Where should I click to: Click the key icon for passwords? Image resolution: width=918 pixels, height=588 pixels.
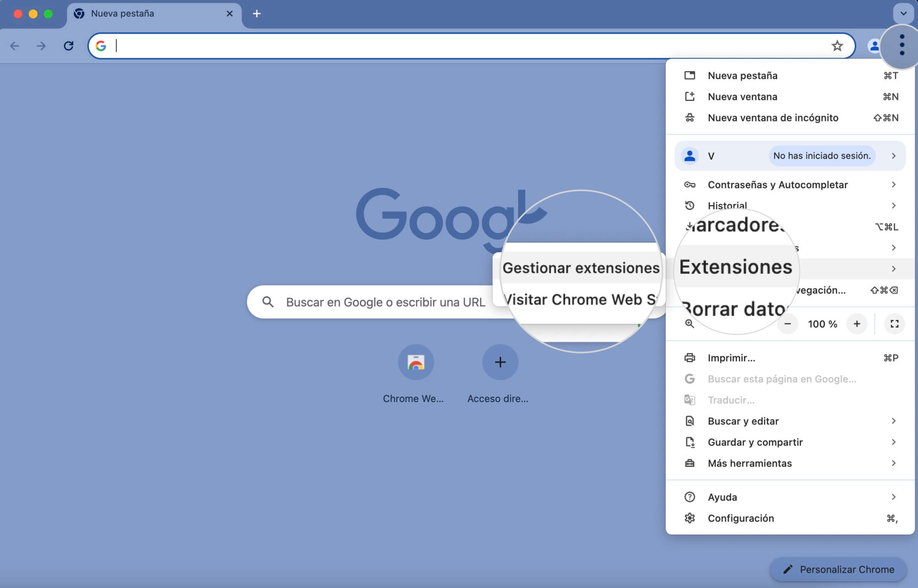pos(690,185)
